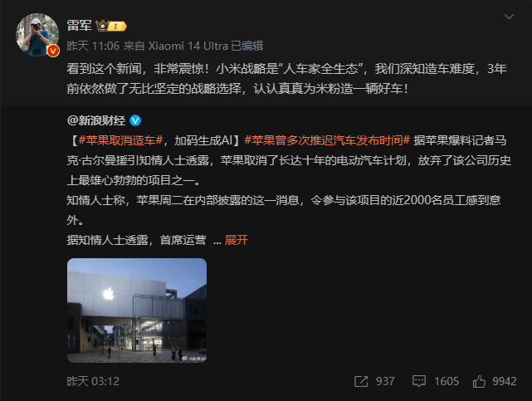The image size is (532, 401).
Task: Click the blue V badge beside 新浪财经
Action: tap(135, 120)
